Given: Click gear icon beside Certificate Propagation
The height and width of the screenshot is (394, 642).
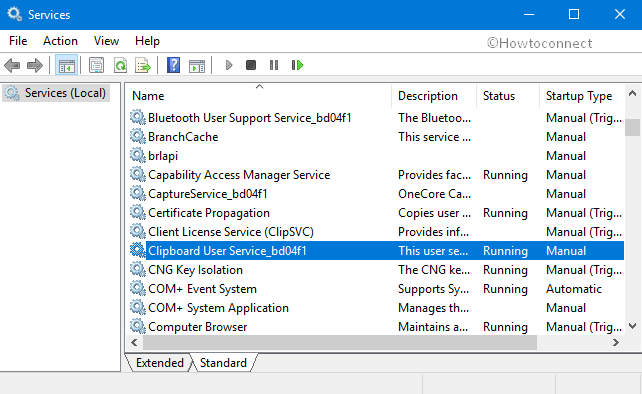Looking at the screenshot, I should point(138,213).
